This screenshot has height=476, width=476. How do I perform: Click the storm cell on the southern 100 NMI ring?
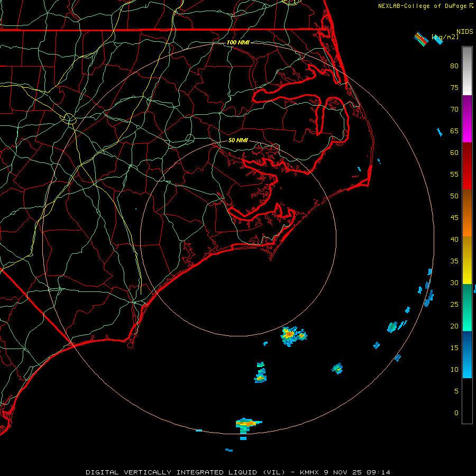pyautogui.click(x=247, y=423)
